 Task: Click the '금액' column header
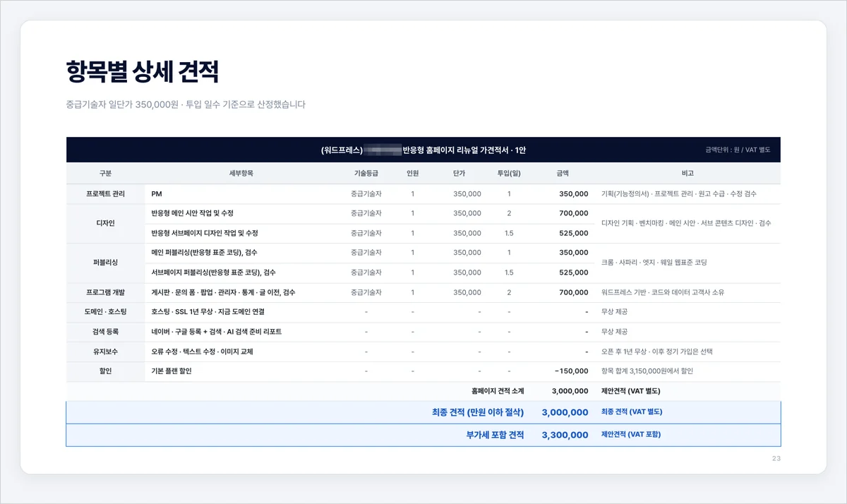point(563,174)
